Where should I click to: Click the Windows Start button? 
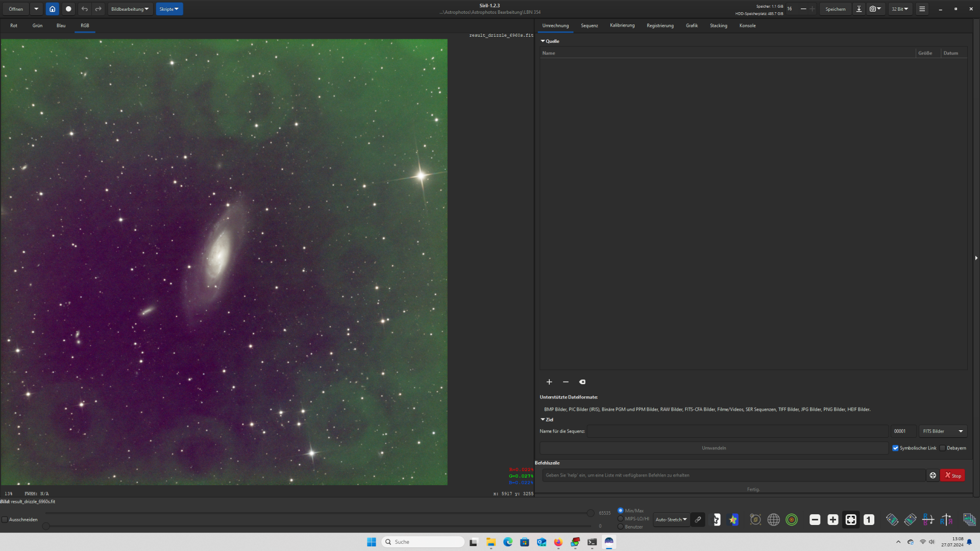[x=372, y=542]
